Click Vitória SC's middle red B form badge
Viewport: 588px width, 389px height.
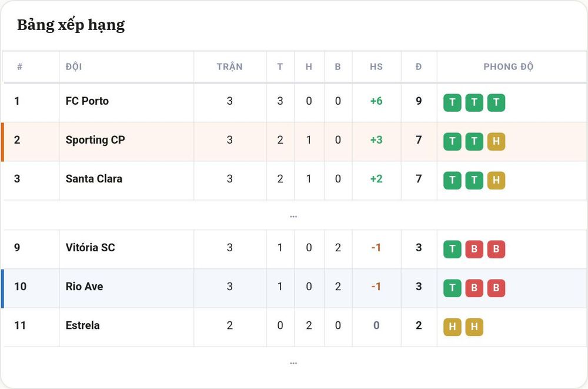[474, 250]
